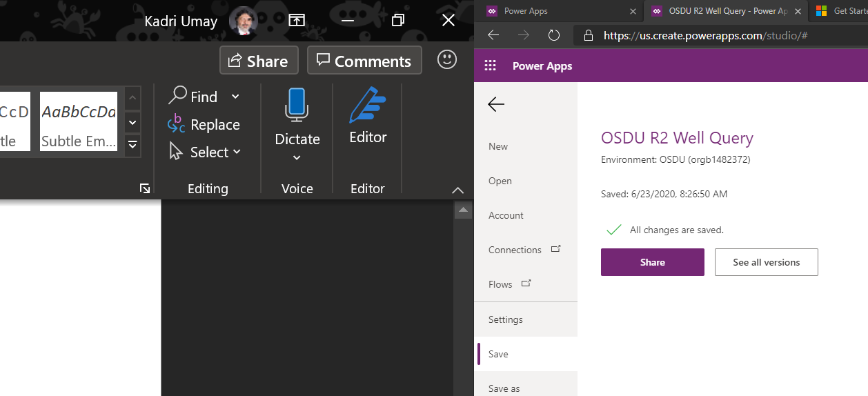
Task: Open Settings in Power Apps menu
Action: pos(526,319)
